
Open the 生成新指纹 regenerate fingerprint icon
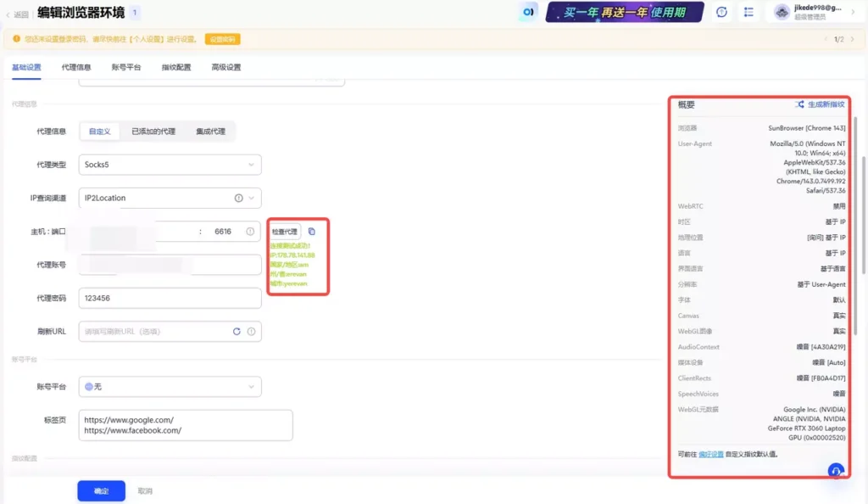click(x=800, y=104)
